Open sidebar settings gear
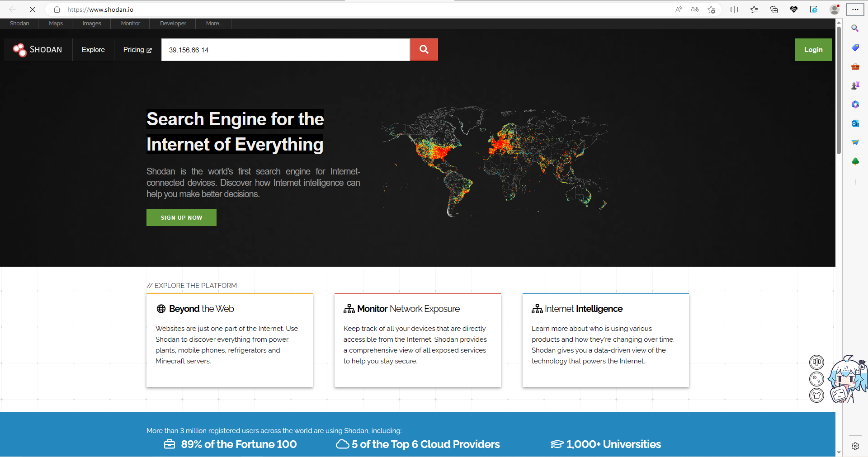The width and height of the screenshot is (868, 457). (x=855, y=446)
